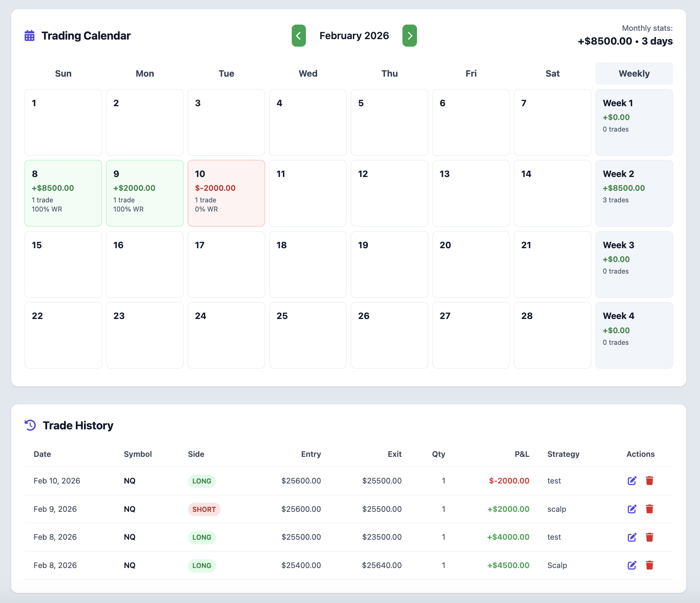This screenshot has height=603, width=700.
Task: Click the Trading Calendar icon
Action: pyautogui.click(x=29, y=36)
